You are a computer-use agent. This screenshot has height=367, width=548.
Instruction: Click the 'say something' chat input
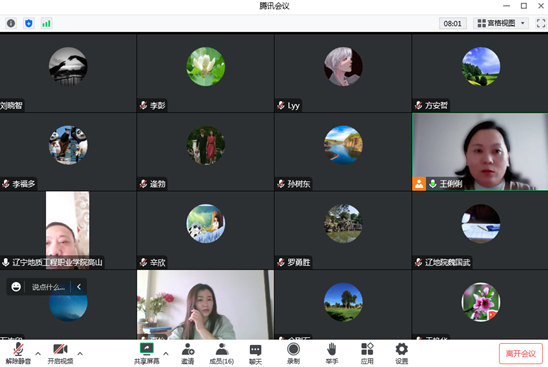coord(48,287)
